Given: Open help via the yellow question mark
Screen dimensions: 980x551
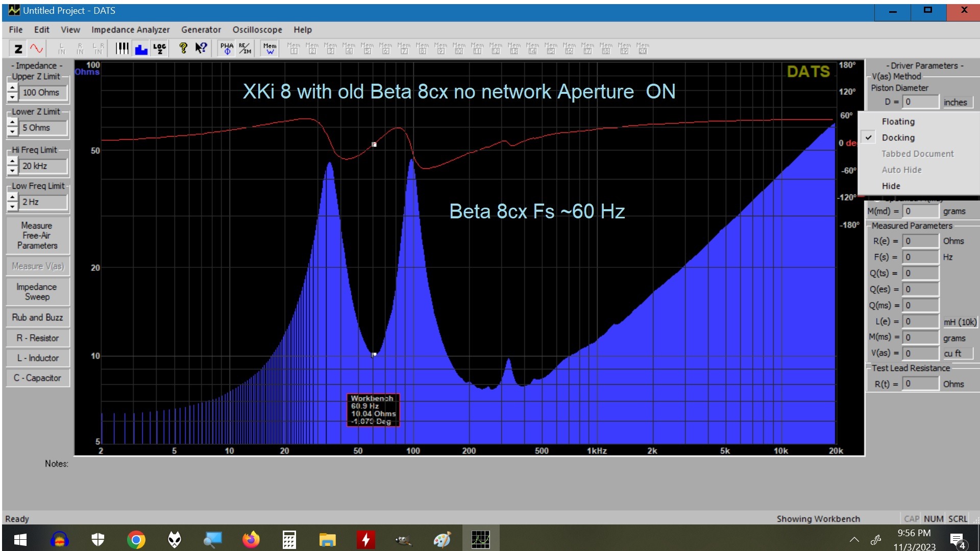Looking at the screenshot, I should pos(183,48).
